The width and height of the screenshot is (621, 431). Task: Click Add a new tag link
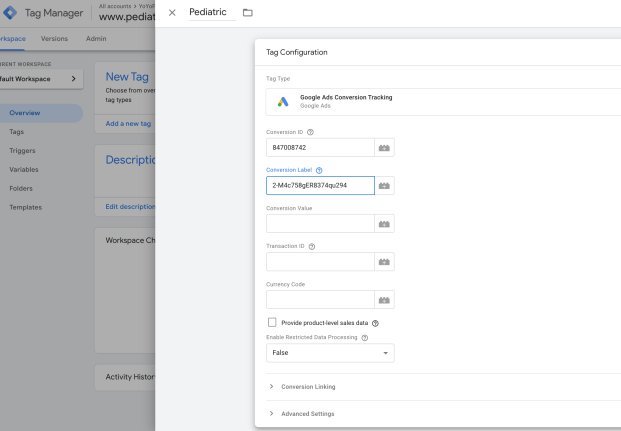129,124
